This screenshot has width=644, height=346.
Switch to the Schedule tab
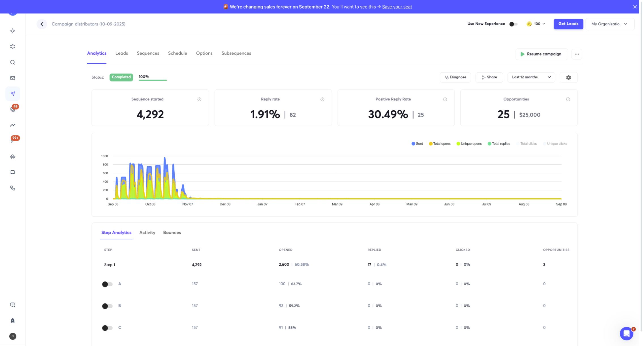tap(177, 53)
